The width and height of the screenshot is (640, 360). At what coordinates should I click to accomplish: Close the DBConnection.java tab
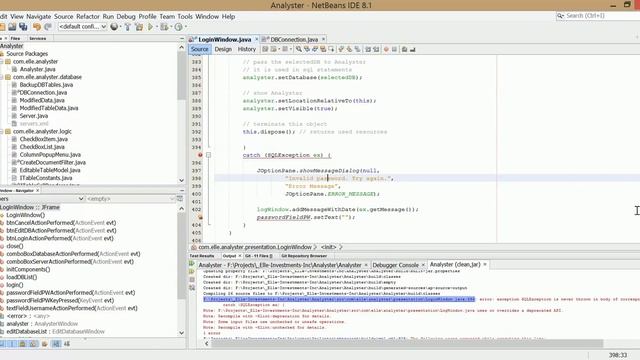pos(323,39)
